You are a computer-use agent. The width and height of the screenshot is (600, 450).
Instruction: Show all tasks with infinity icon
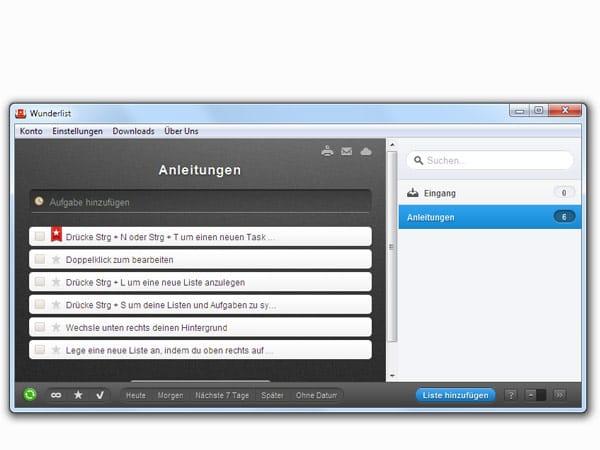tap(56, 395)
